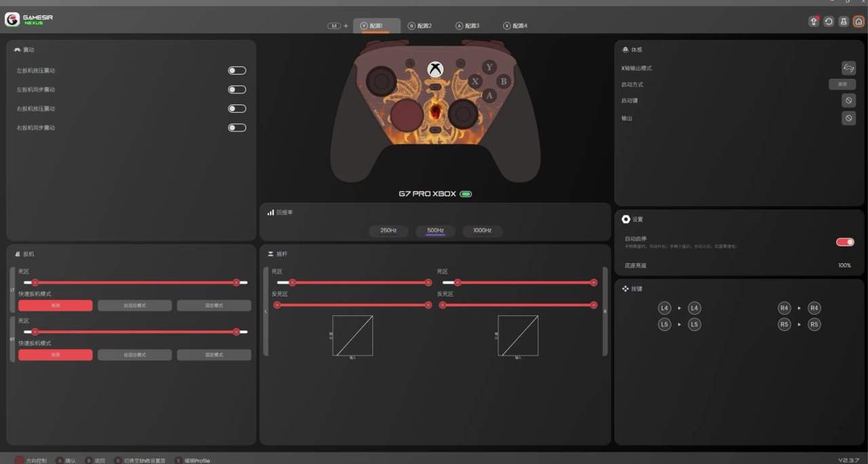Image resolution: width=868 pixels, height=464 pixels.
Task: Click the 返回 hint in bottom bar
Action: click(x=95, y=461)
